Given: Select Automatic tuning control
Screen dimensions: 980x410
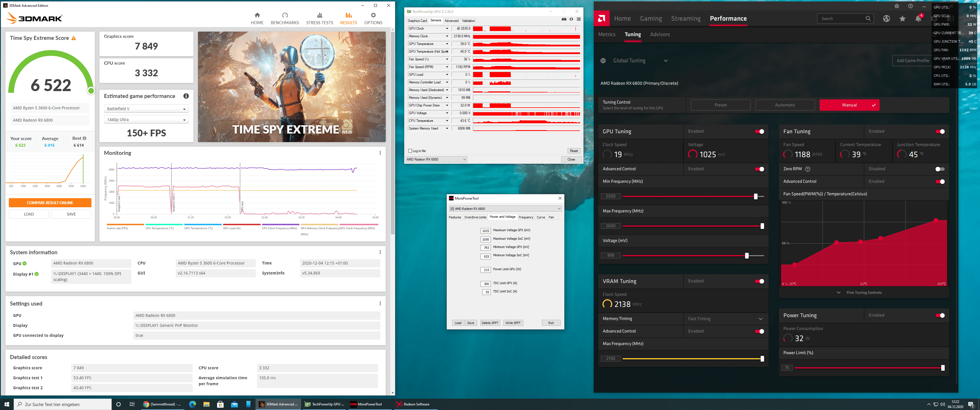Looking at the screenshot, I should point(785,105).
